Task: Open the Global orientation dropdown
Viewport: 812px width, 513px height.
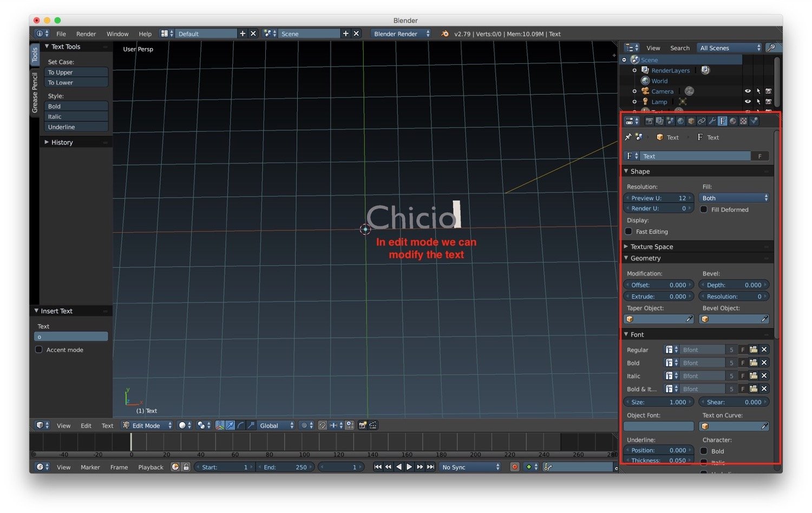Action: point(276,425)
